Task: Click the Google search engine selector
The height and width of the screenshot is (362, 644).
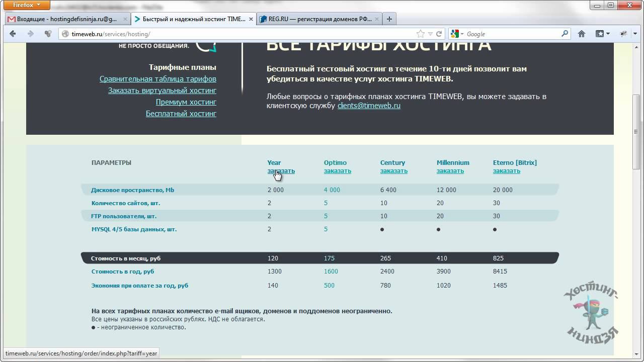Action: point(457,34)
